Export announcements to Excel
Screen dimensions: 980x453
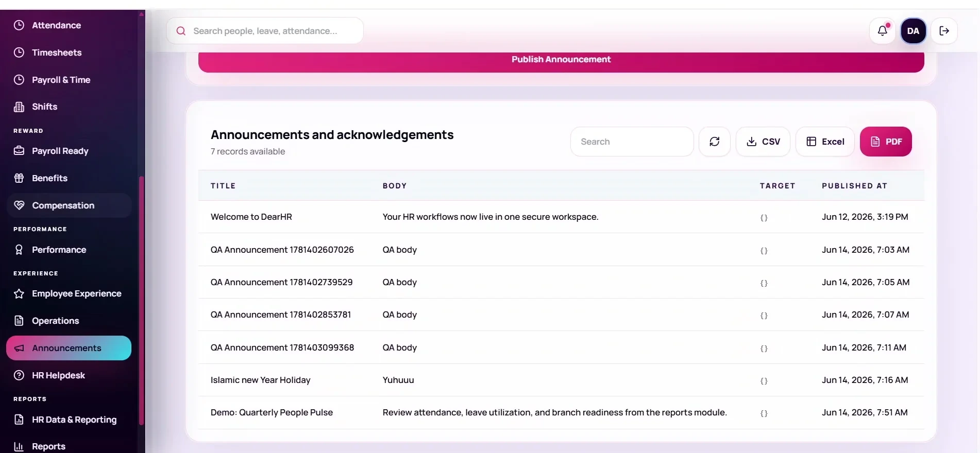click(x=825, y=142)
